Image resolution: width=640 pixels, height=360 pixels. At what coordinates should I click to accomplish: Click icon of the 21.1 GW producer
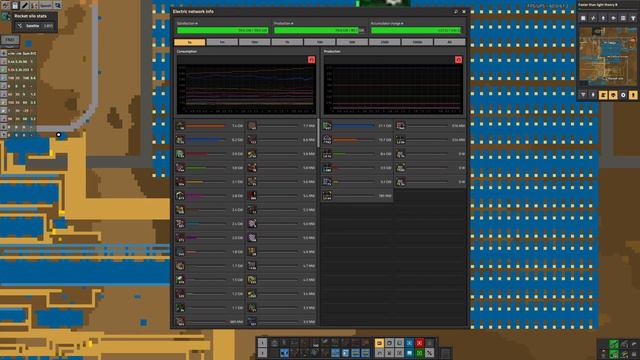[x=327, y=126]
